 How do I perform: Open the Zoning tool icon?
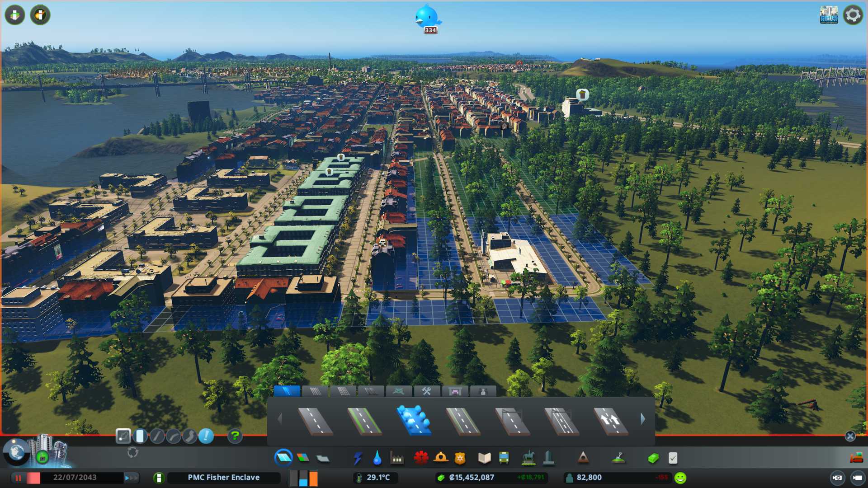(303, 458)
